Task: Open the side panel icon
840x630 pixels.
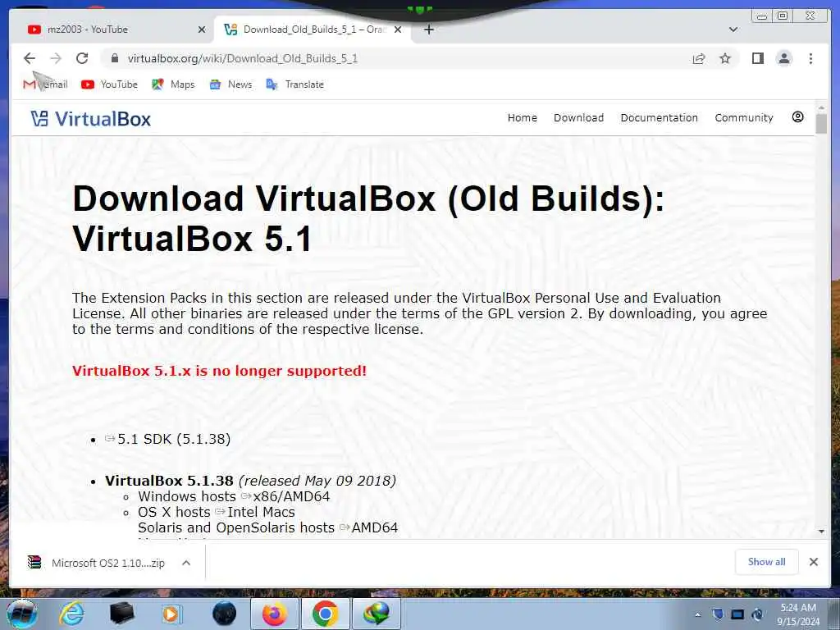Action: coord(757,58)
